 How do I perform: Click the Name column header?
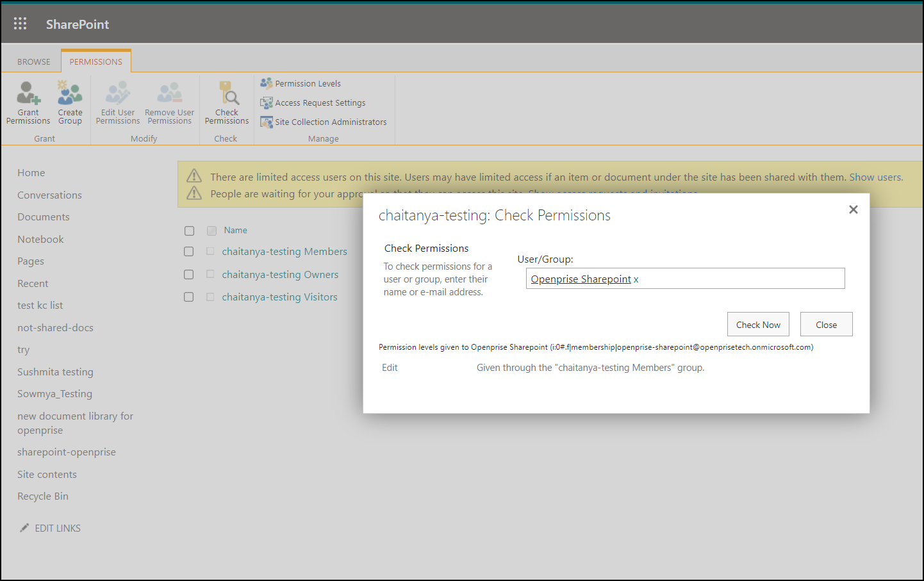pos(236,230)
